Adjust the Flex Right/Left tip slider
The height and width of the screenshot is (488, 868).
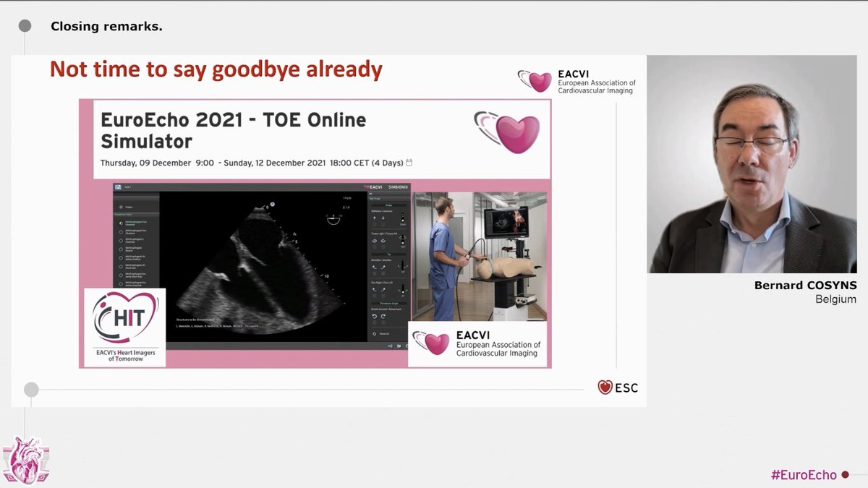[402, 290]
